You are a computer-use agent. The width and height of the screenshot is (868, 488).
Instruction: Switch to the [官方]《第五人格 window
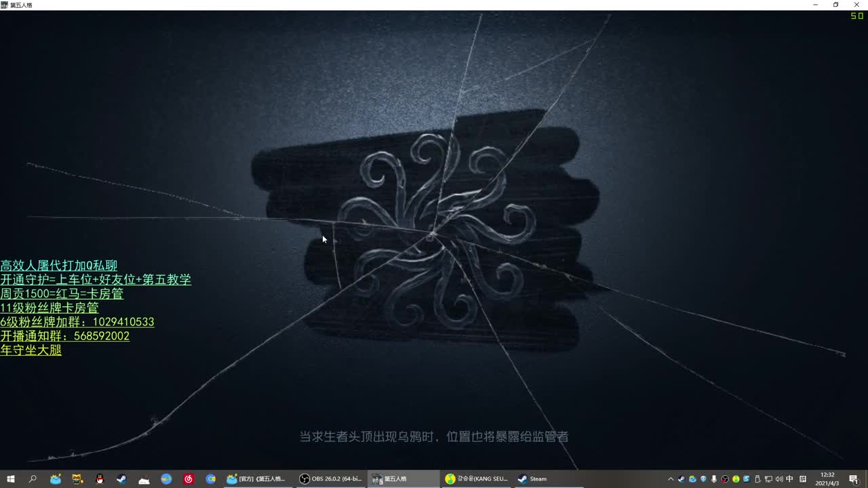pos(258,479)
